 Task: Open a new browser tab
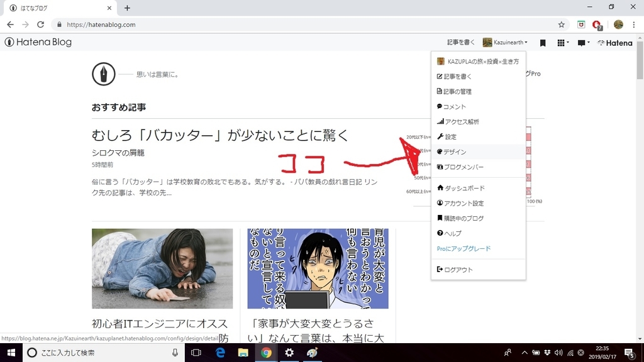tap(127, 8)
